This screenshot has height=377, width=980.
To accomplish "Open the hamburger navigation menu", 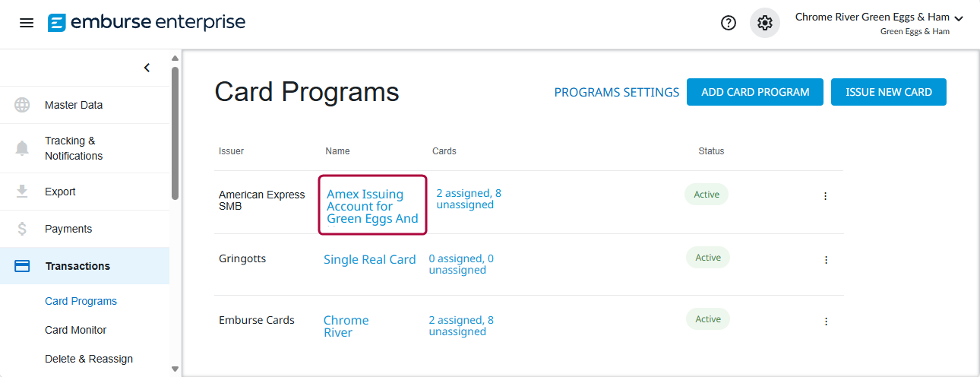I will coord(27,23).
